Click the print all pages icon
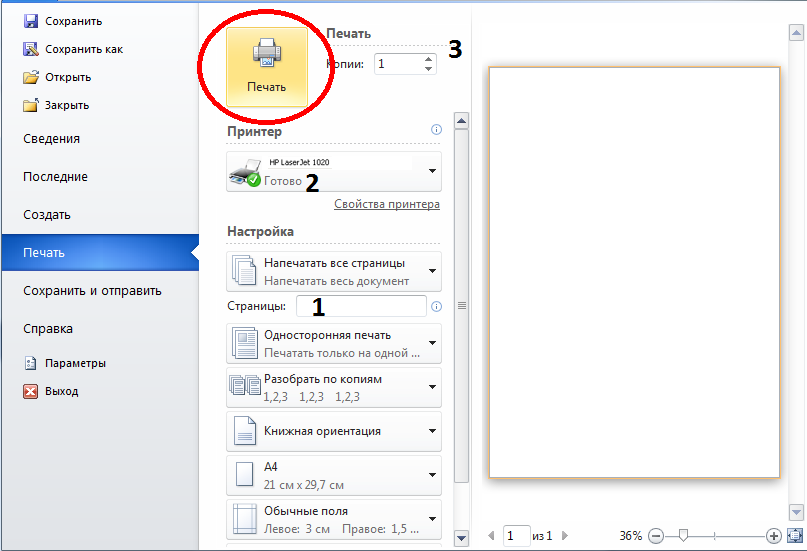Viewport: 807px width, 551px height. click(x=244, y=271)
